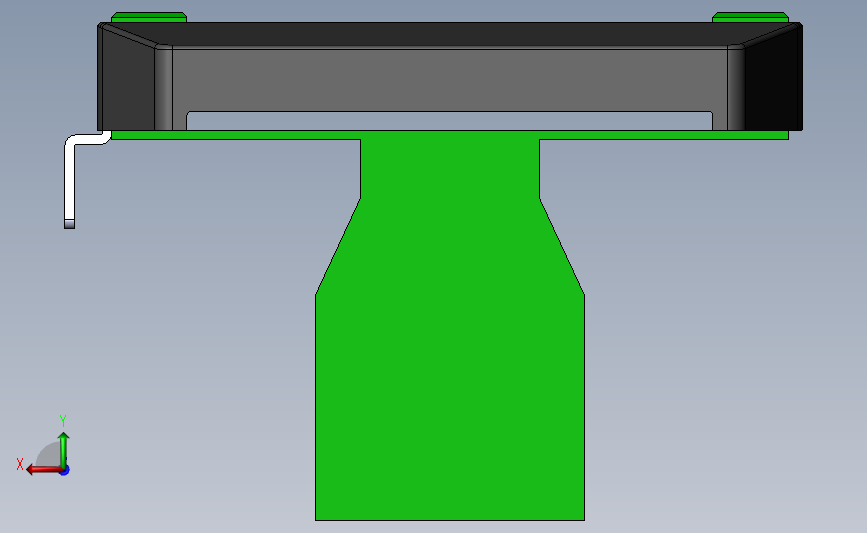Click the red X axis arrow of triad
The width and height of the screenshot is (867, 533).
click(43, 470)
